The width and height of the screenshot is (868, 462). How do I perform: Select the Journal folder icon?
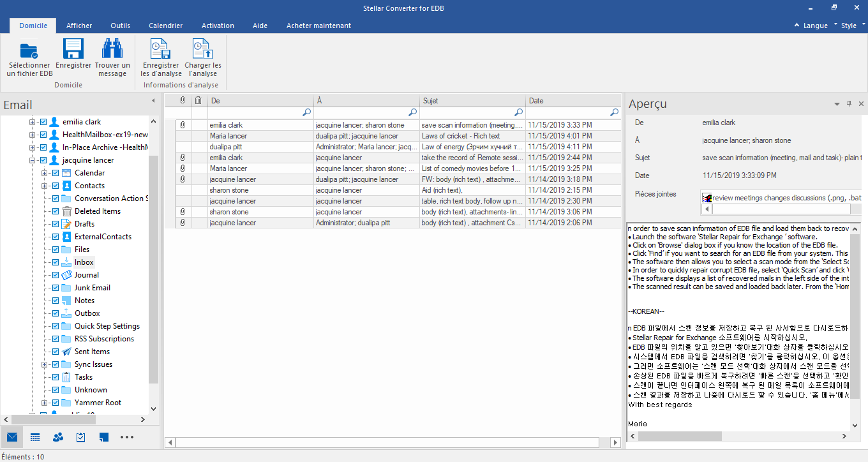pyautogui.click(x=67, y=275)
